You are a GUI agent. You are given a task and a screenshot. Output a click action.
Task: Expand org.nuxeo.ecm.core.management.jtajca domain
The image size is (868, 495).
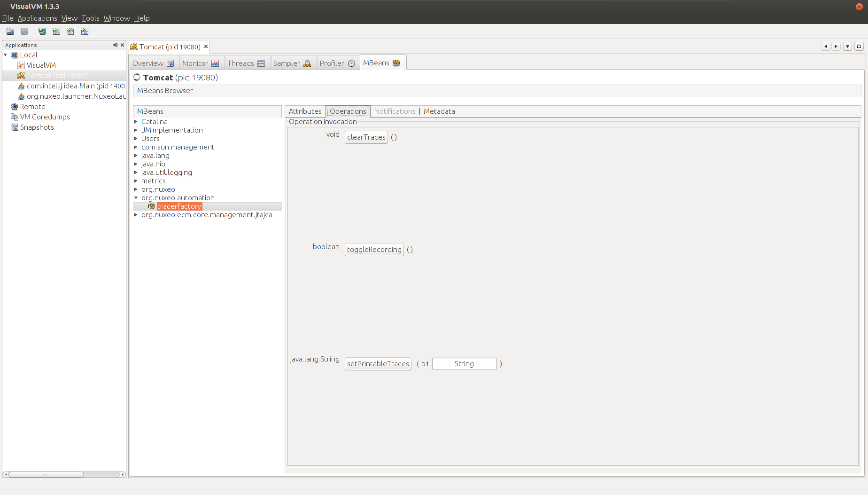[136, 215]
